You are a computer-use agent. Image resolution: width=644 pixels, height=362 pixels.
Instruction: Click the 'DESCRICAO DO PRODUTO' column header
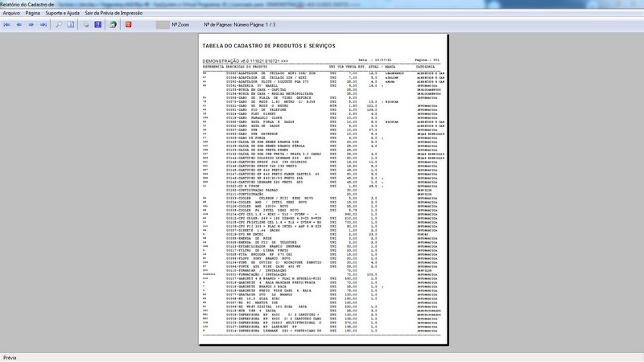246,67
